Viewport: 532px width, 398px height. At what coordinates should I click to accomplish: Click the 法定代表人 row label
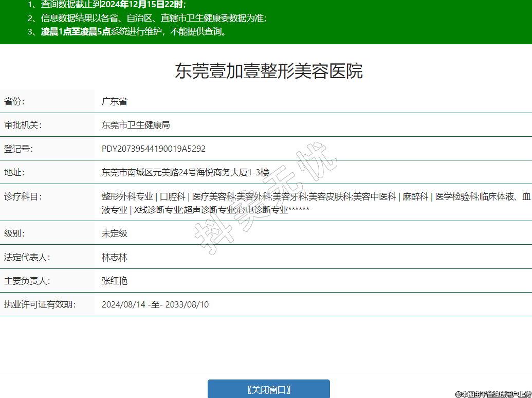point(27,257)
